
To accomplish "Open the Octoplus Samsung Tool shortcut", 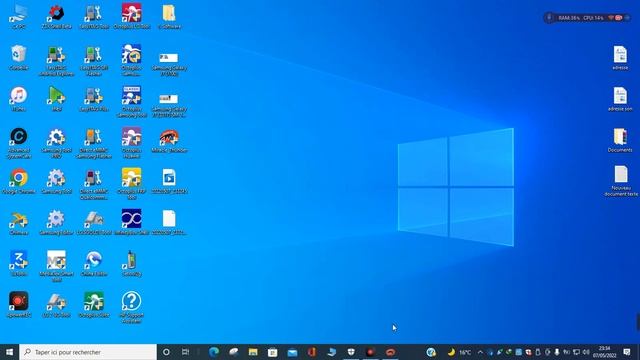I will click(x=131, y=102).
